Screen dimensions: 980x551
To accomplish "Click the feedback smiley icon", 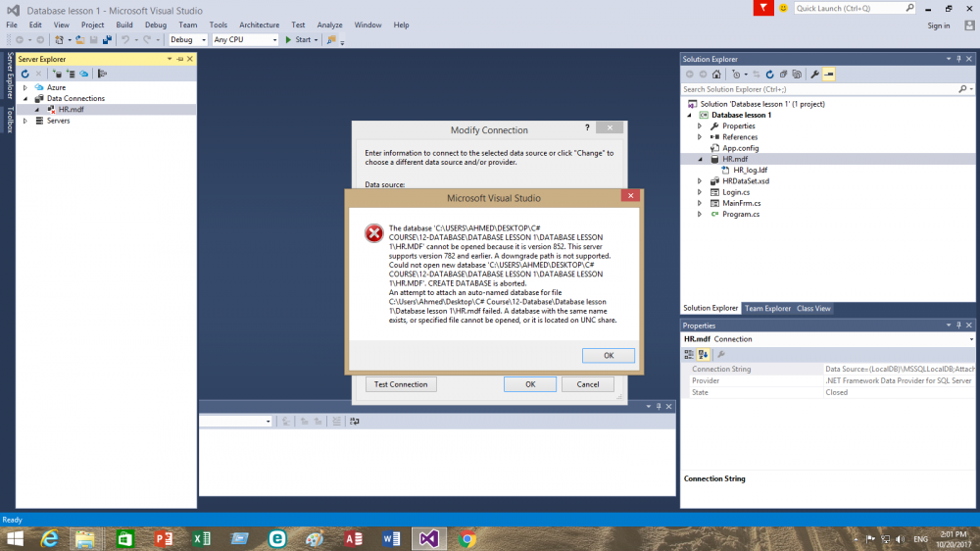I will 783,8.
